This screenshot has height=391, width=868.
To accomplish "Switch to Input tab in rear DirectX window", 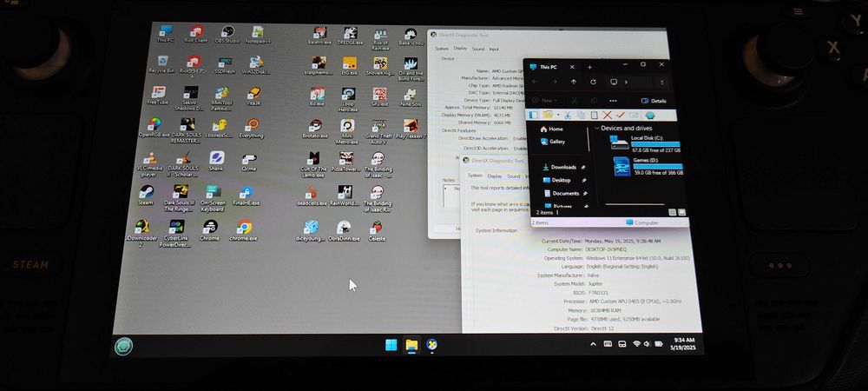I will [x=494, y=49].
